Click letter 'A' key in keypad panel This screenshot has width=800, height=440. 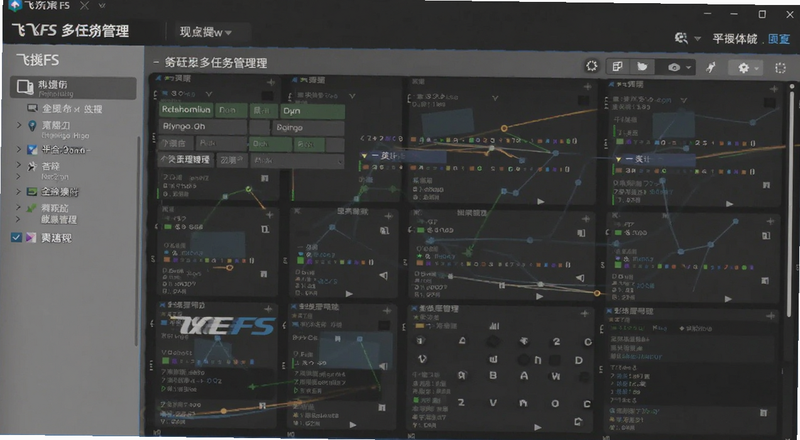[x=524, y=376]
